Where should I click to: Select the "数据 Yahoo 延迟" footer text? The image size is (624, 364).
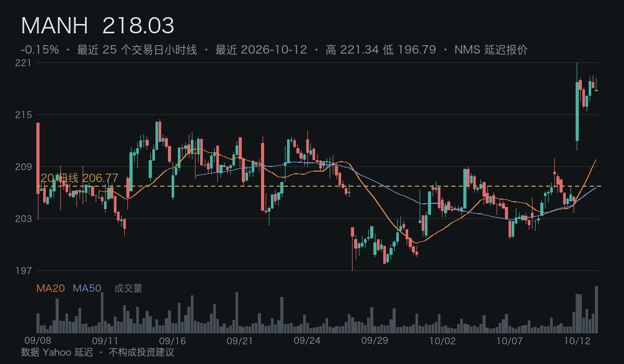coord(57,353)
